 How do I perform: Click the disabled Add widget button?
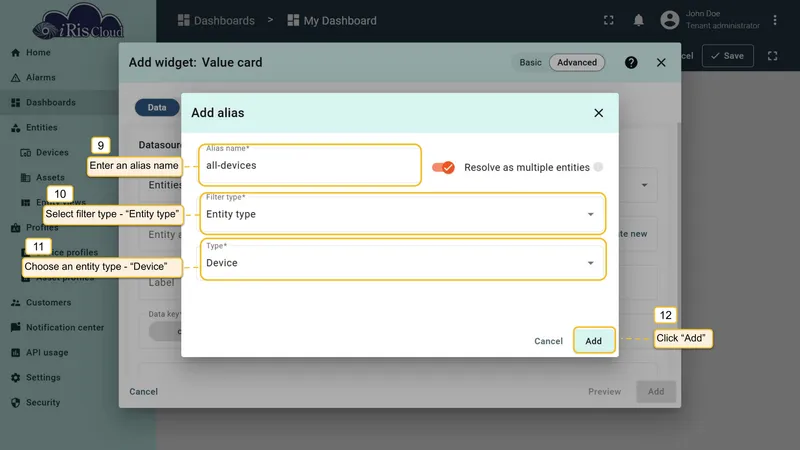(656, 391)
